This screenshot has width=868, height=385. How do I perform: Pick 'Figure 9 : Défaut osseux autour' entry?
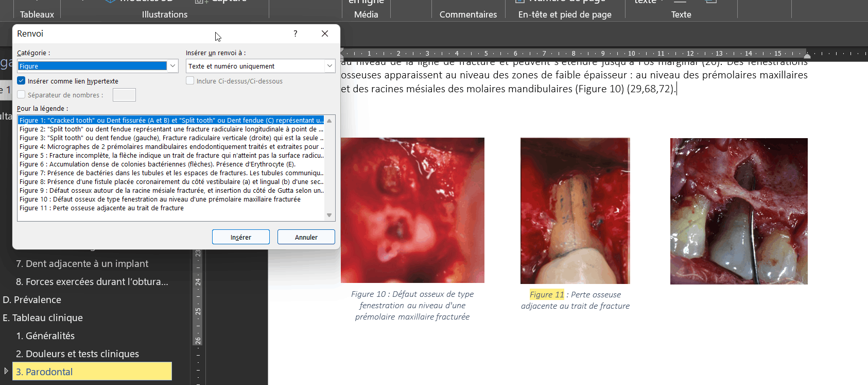(x=171, y=190)
